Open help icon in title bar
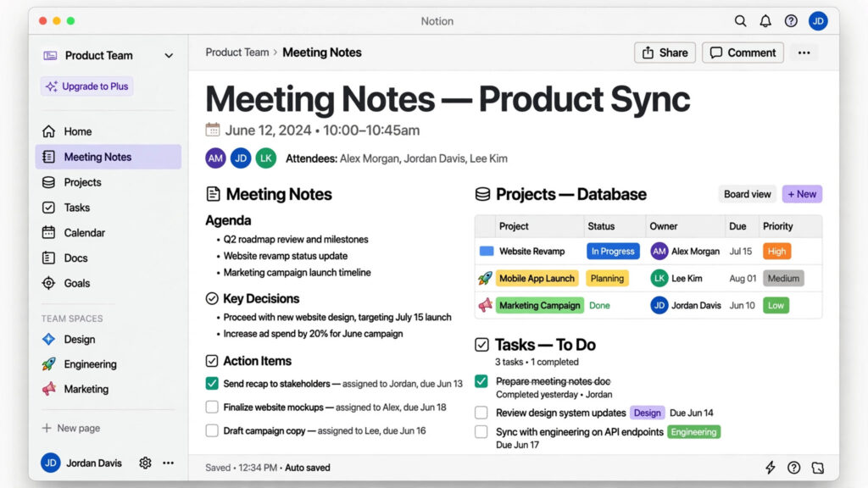Image resolution: width=868 pixels, height=488 pixels. [791, 21]
